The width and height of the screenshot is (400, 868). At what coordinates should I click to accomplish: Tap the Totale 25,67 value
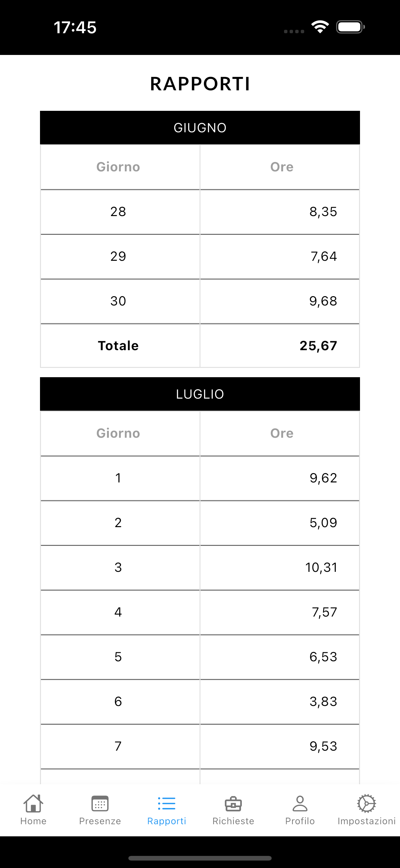click(x=318, y=346)
